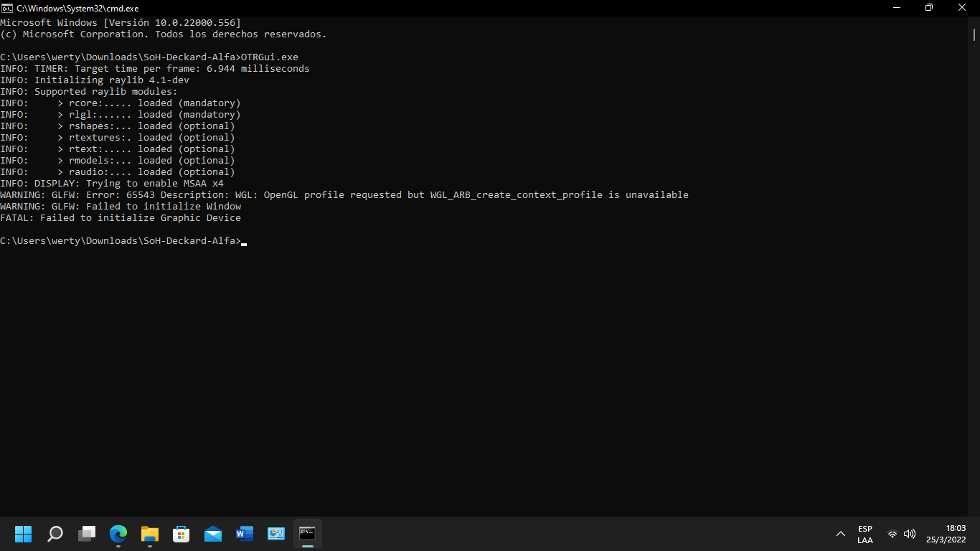Open the volume control from the system tray
Image resolution: width=980 pixels, height=551 pixels.
[910, 534]
